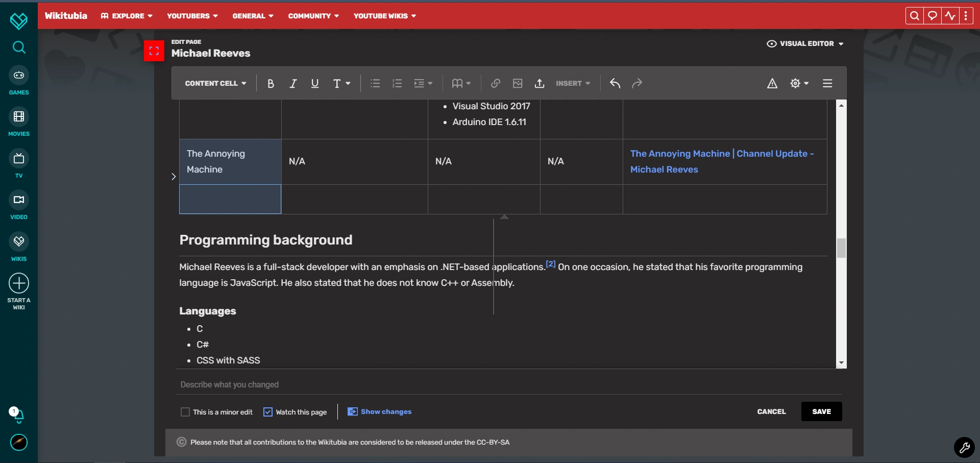This screenshot has height=463, width=980.
Task: Open search from the top bar
Action: [x=914, y=15]
